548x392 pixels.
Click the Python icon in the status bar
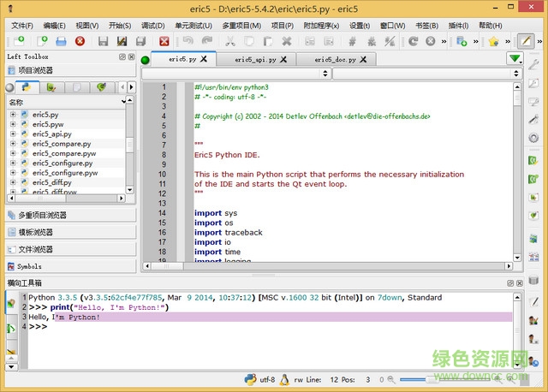(x=250, y=378)
